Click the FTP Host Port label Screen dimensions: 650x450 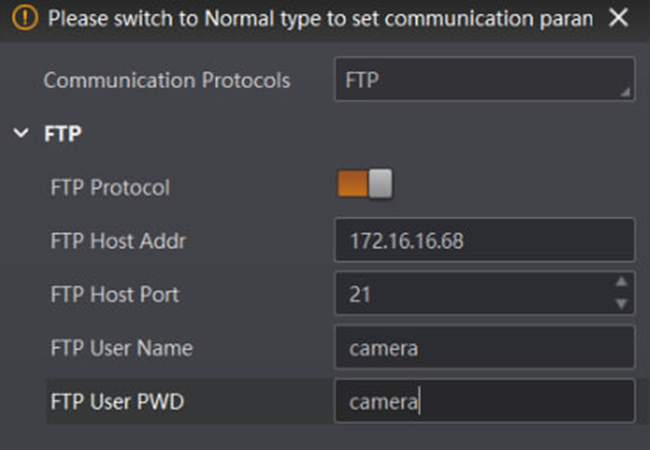[x=115, y=295]
